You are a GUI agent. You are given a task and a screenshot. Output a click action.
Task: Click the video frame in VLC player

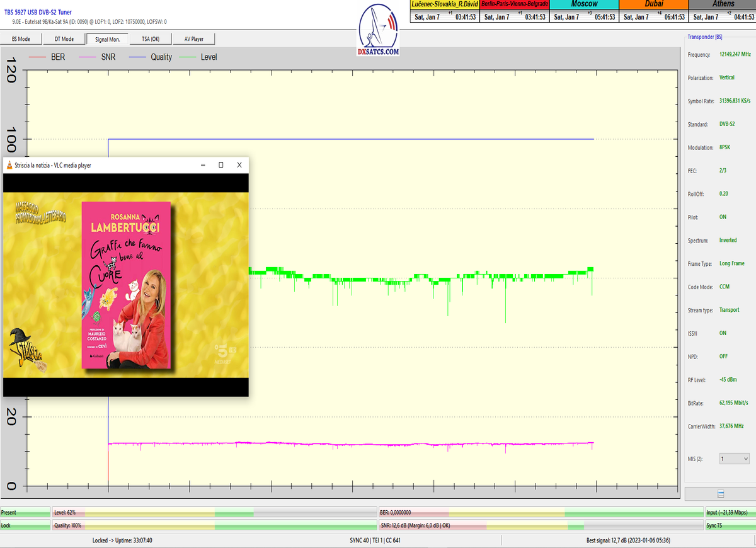pos(126,276)
